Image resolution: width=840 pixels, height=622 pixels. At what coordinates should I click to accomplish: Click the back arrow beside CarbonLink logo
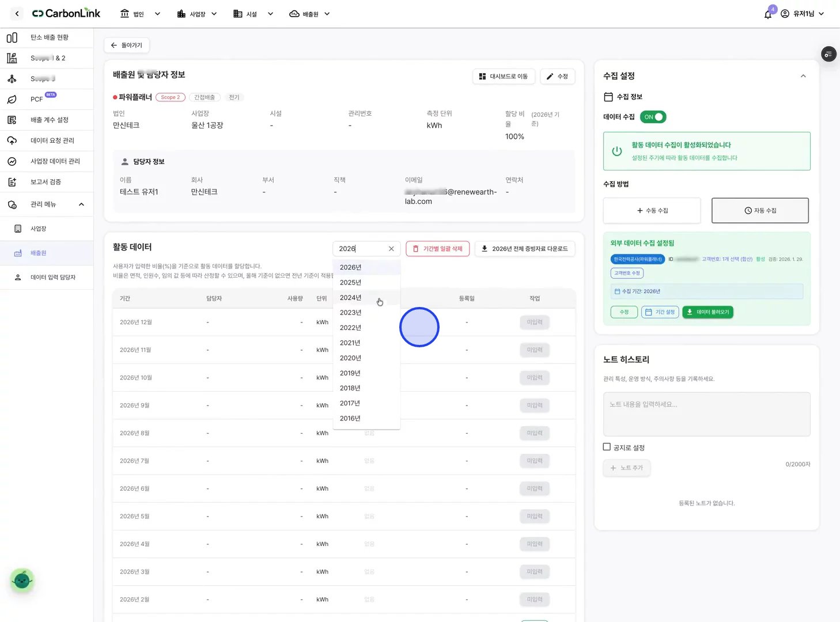(17, 13)
